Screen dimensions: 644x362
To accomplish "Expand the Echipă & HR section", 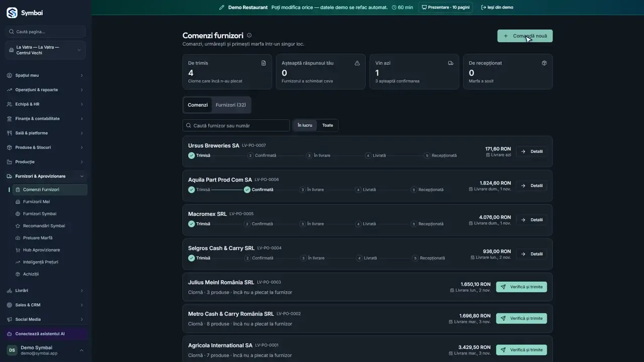I will coord(46,104).
